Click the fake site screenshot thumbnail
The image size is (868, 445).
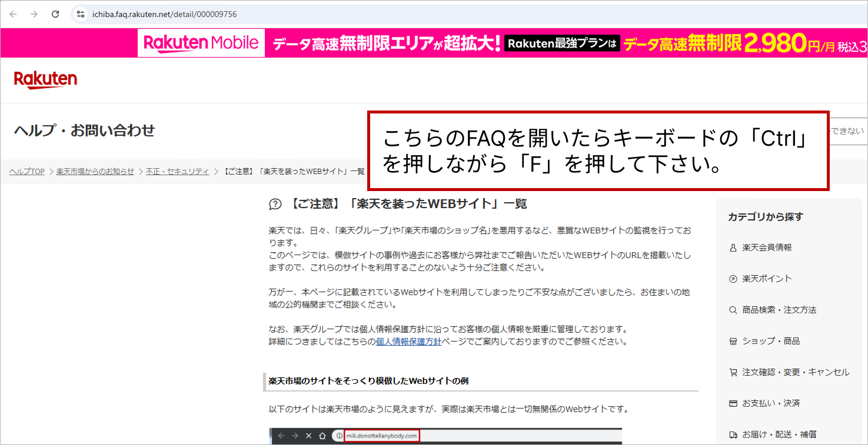pos(445,436)
